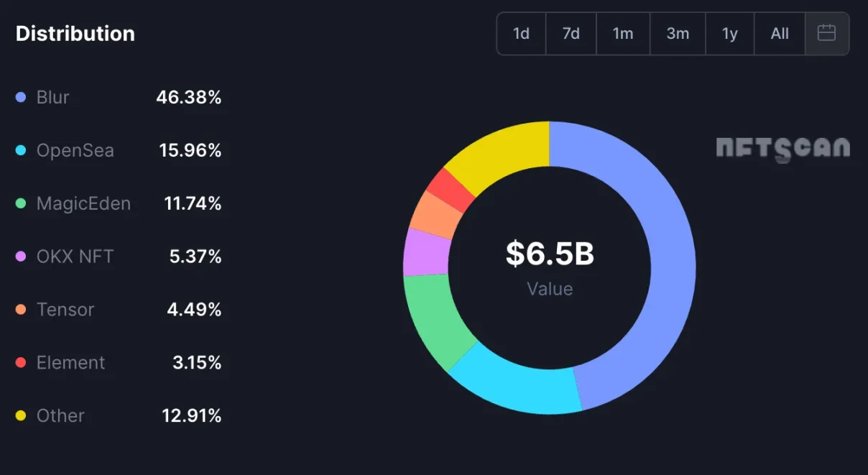868x475 pixels.
Task: Open the calendar date picker icon
Action: click(826, 33)
